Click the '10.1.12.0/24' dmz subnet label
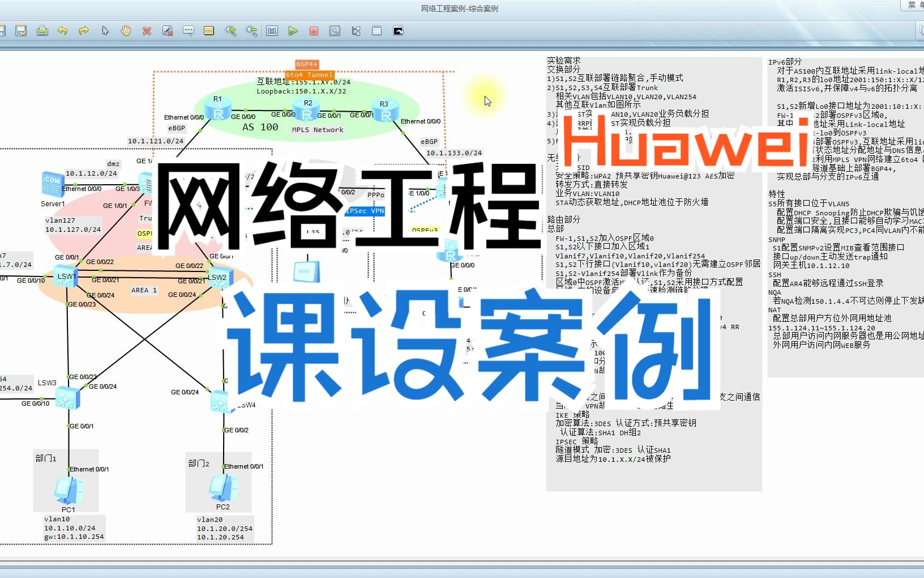This screenshot has width=924, height=578. coord(91,173)
